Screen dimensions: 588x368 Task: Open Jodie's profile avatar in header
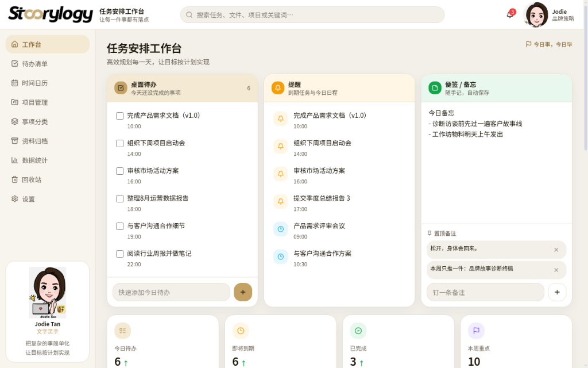pyautogui.click(x=536, y=14)
